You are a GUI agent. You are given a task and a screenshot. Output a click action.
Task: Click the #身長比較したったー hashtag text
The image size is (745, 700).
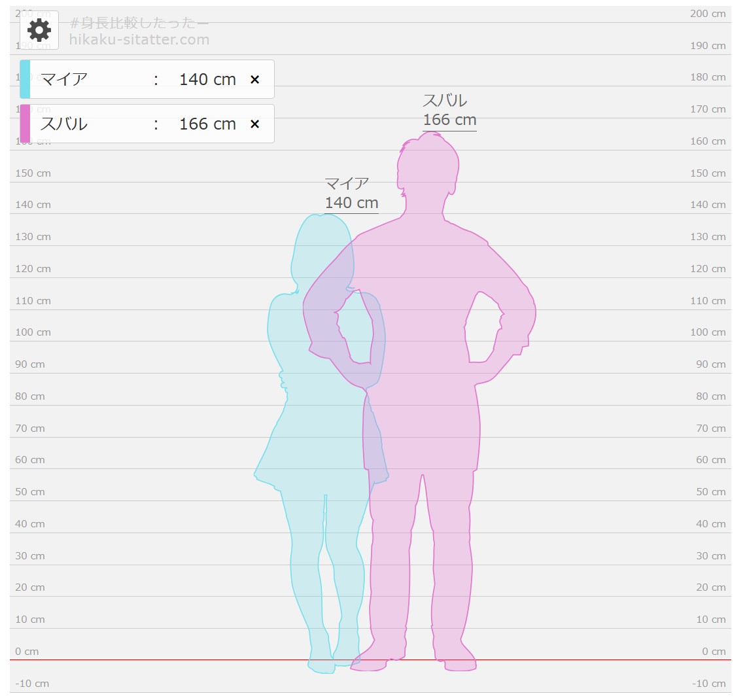pyautogui.click(x=139, y=24)
